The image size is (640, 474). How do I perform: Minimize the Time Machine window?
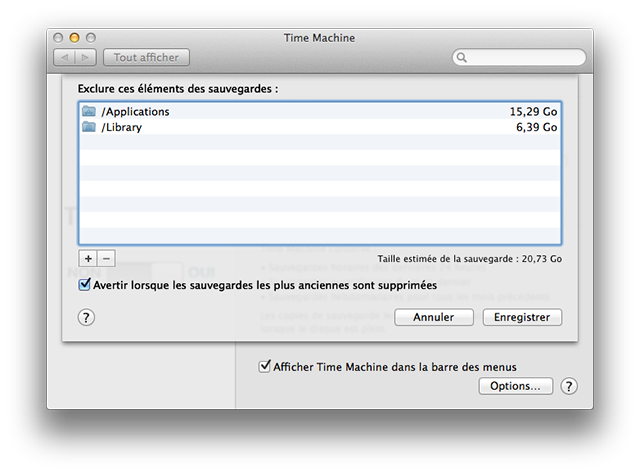click(78, 38)
